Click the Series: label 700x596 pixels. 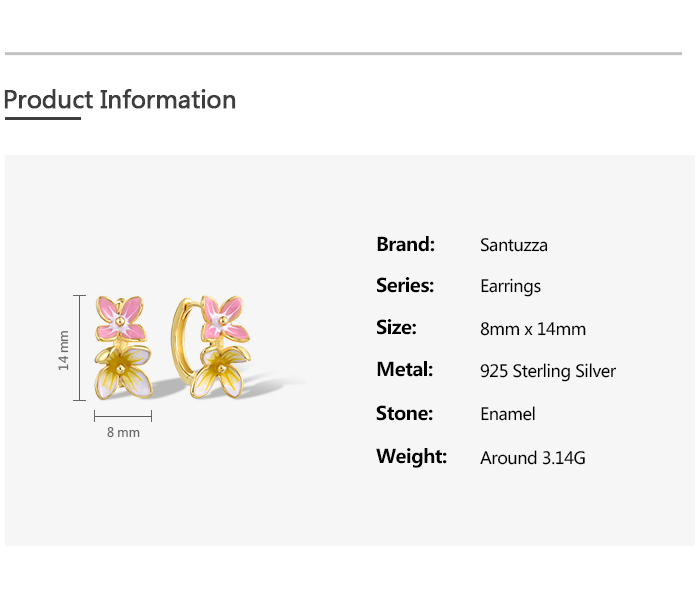[405, 286]
